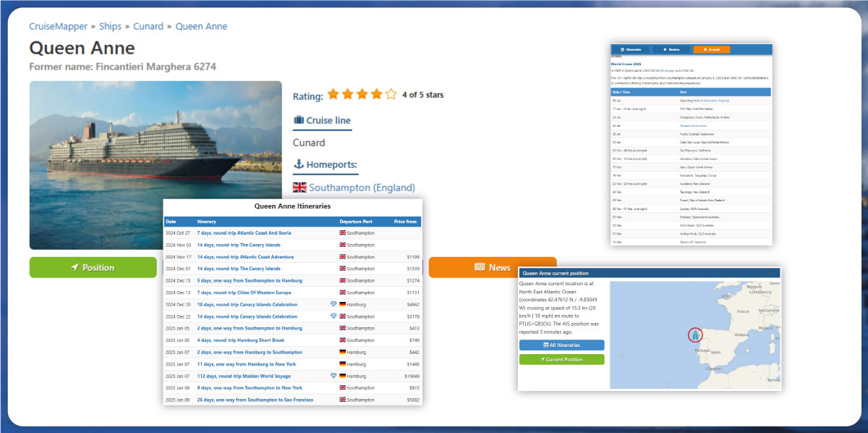Click the Queen Anne ship photo
The width and height of the screenshot is (868, 433).
[x=156, y=165]
